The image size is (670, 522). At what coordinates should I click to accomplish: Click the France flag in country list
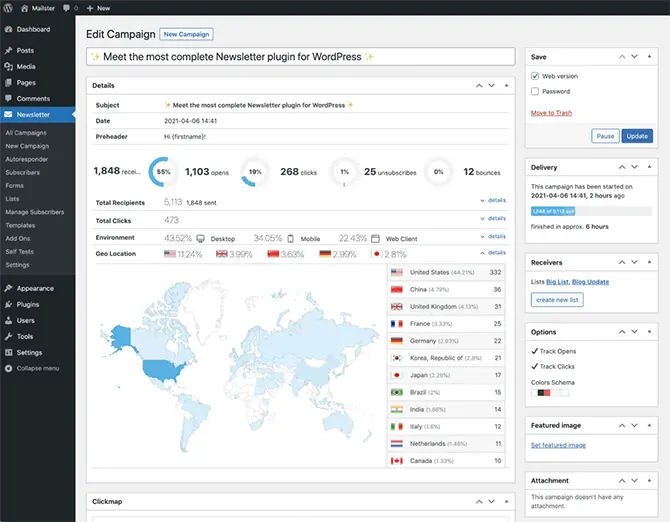coord(397,324)
